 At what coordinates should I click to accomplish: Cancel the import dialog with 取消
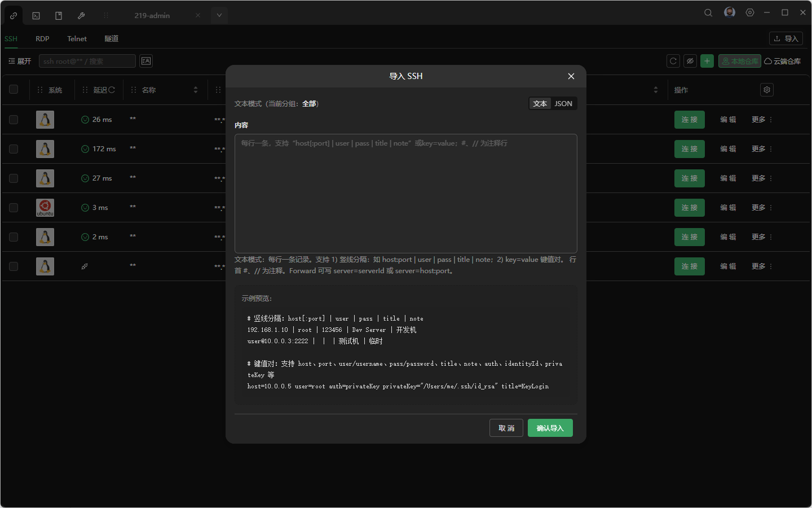[x=506, y=428]
